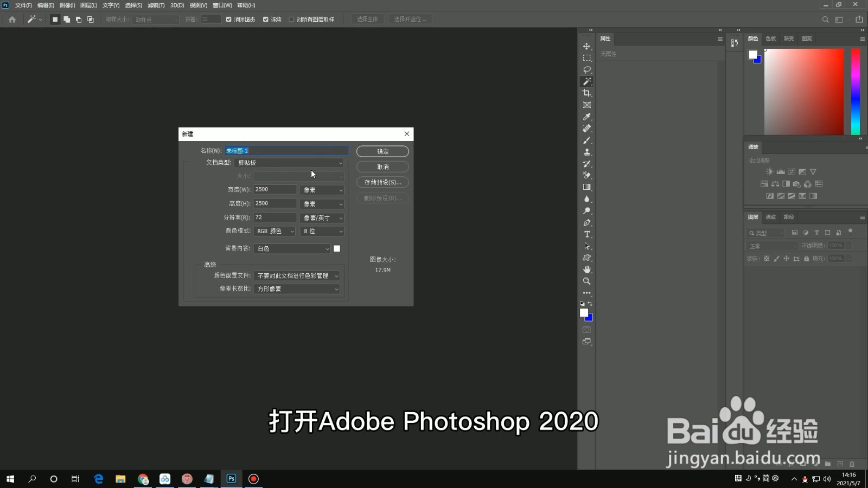This screenshot has height=488, width=868.
Task: Select the Brush tool
Action: (586, 140)
